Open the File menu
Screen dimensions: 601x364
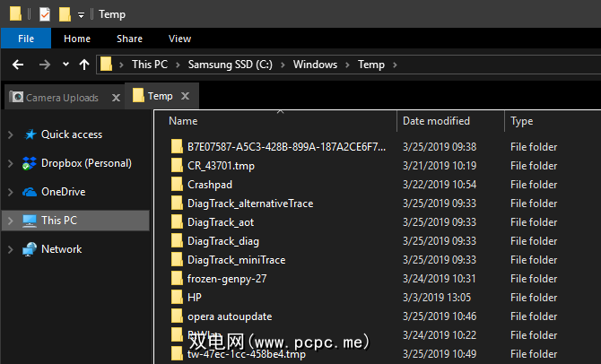pos(26,39)
